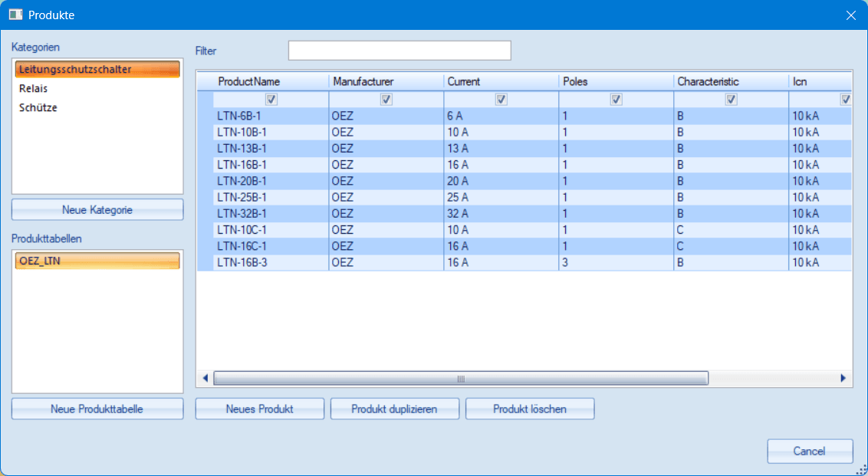Select the LTN-16C-1 product cell
The height and width of the screenshot is (476, 868).
(x=271, y=246)
